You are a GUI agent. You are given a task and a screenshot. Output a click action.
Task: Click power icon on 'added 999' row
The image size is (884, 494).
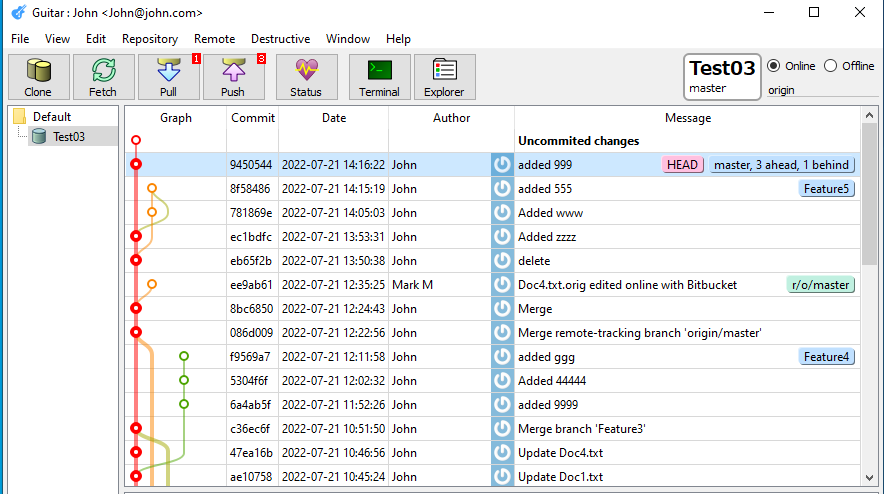click(x=502, y=165)
